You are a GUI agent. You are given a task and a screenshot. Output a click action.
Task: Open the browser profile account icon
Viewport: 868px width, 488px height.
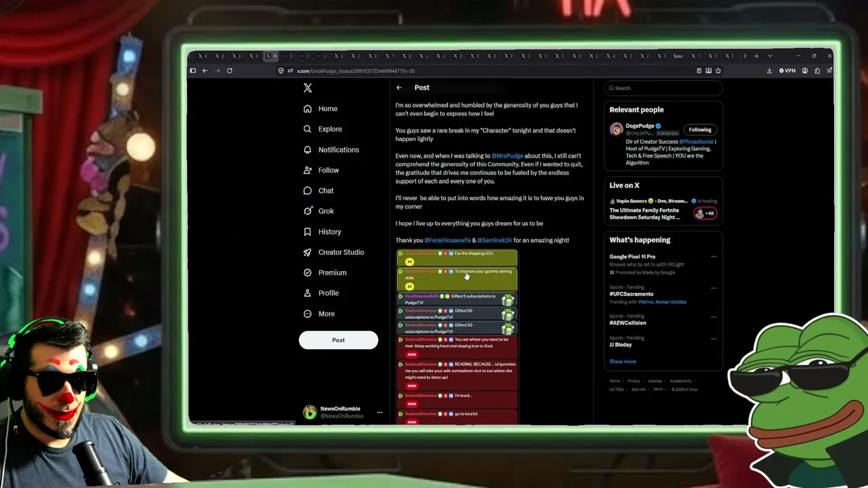pyautogui.click(x=805, y=70)
